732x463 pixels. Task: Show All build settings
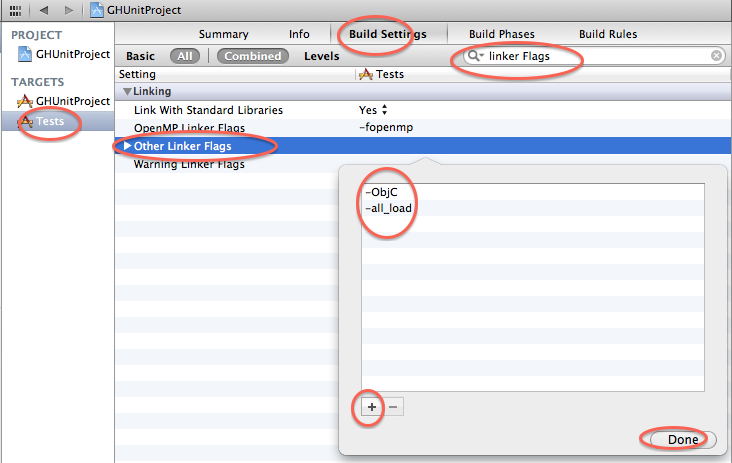tap(185, 56)
